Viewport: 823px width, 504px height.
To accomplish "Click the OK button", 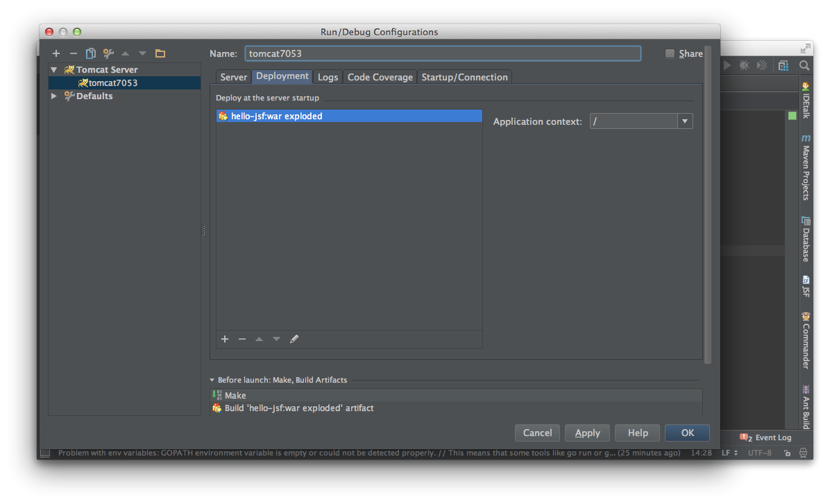I will (x=687, y=433).
